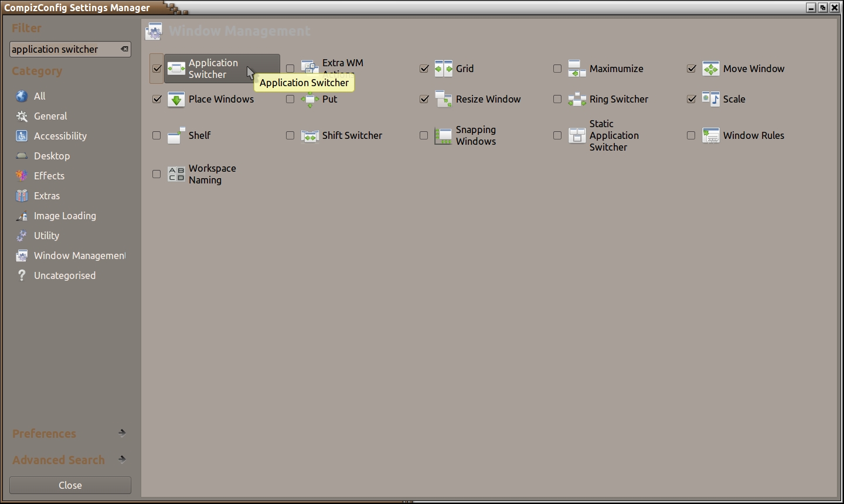This screenshot has width=844, height=504.
Task: Switch to the Accessibility category
Action: tap(60, 136)
